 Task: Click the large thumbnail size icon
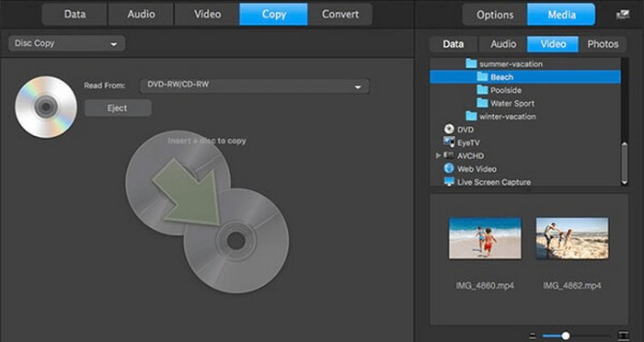623,336
